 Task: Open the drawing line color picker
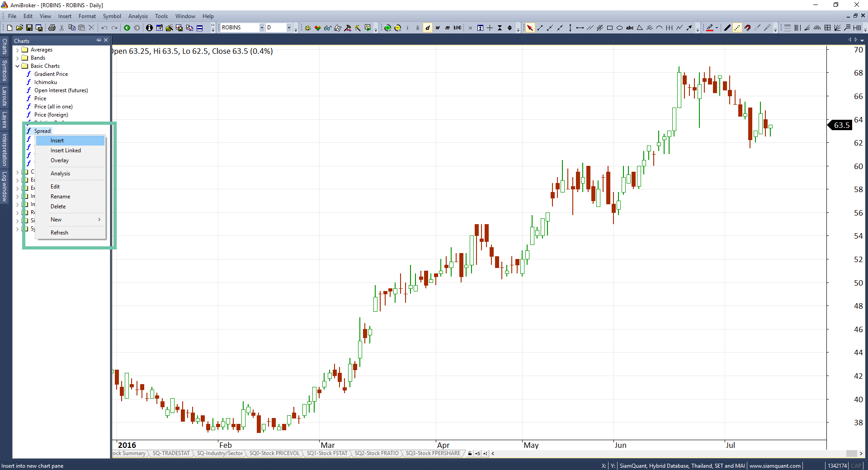click(717, 28)
